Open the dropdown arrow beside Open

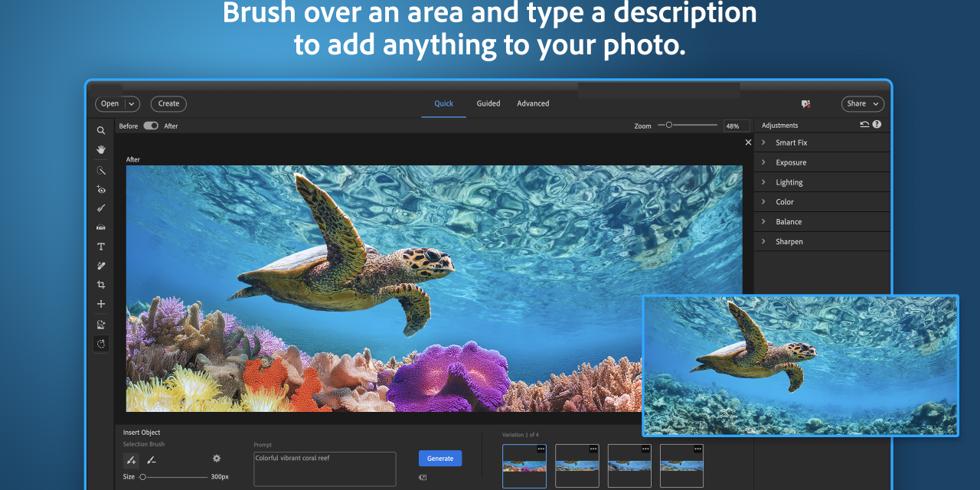[x=132, y=103]
